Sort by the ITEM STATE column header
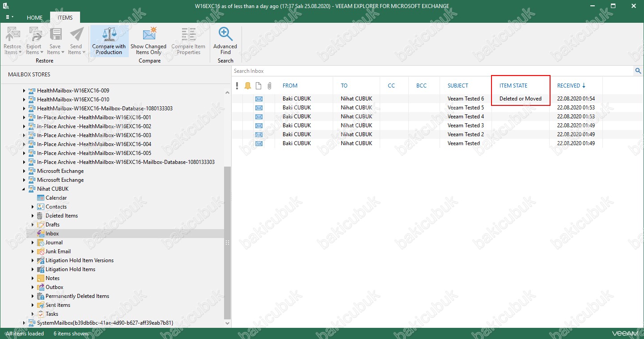The width and height of the screenshot is (644, 339). [513, 86]
